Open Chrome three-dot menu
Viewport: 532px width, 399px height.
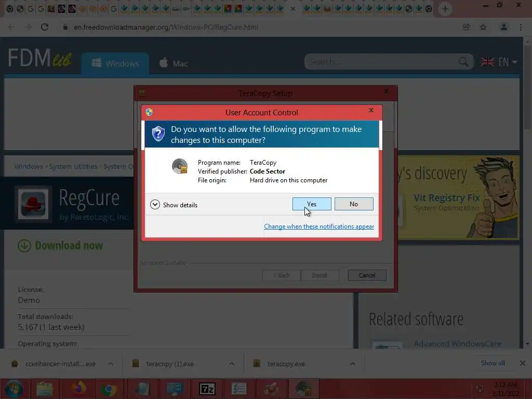[521, 27]
